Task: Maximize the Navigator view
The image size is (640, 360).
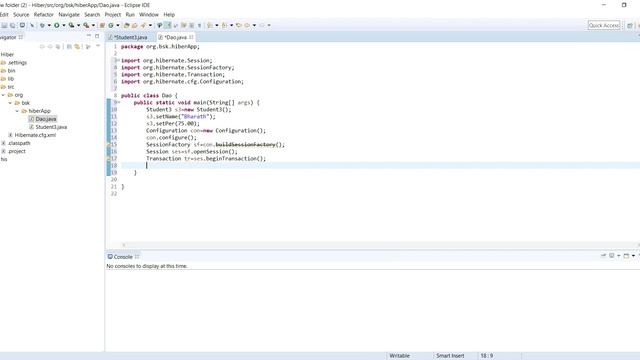Action: [x=97, y=36]
